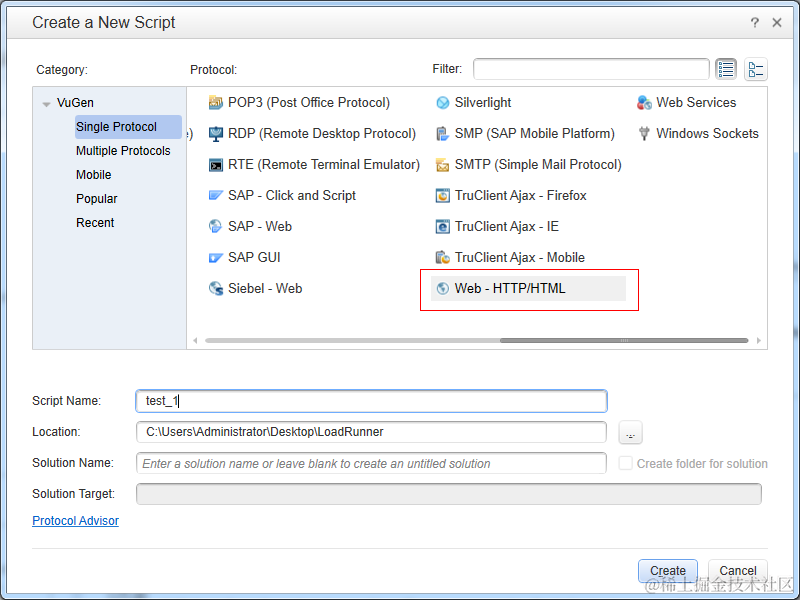Image resolution: width=800 pixels, height=600 pixels.
Task: Click the scrollbar left arrow
Action: 195,340
